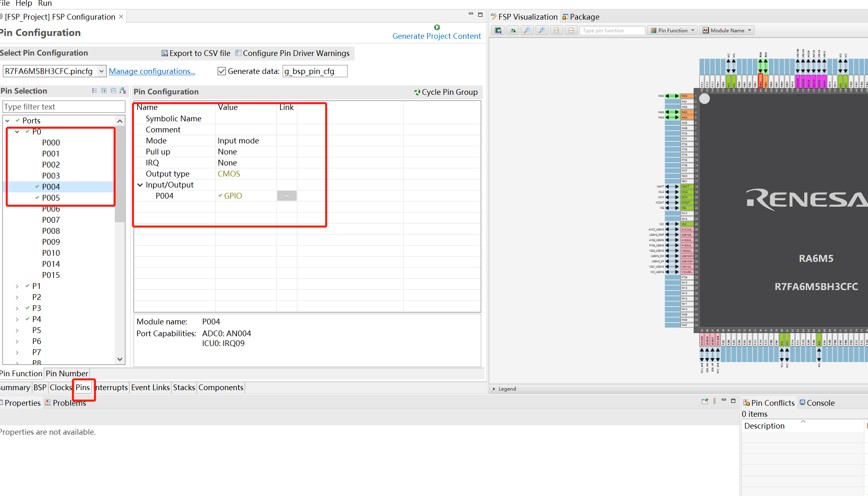
Task: Switch to the Stacks tab
Action: 184,387
